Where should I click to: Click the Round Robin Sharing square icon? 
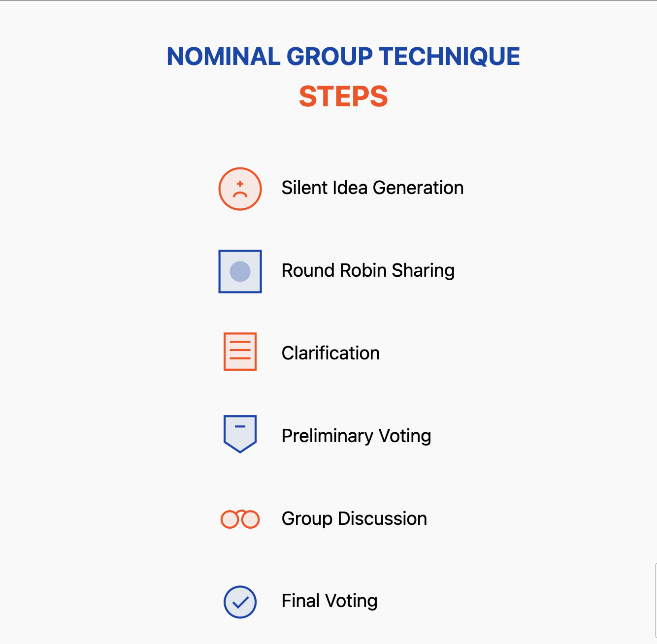pos(240,271)
